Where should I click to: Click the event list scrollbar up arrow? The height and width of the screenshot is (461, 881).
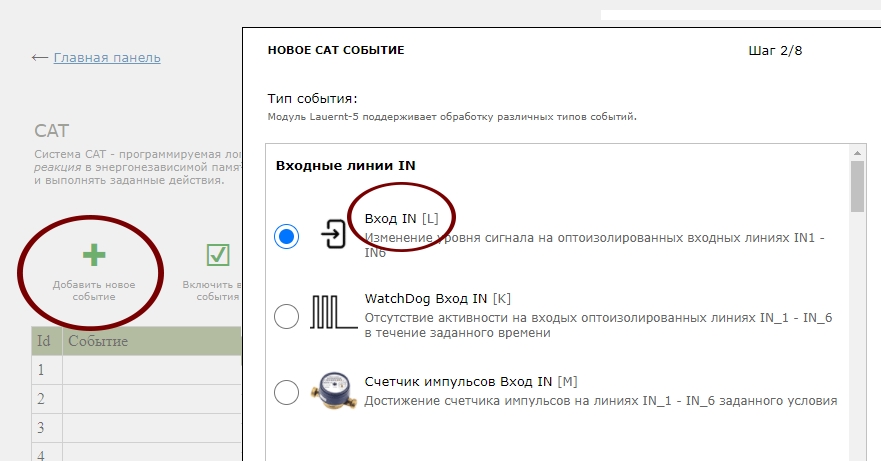[857, 151]
